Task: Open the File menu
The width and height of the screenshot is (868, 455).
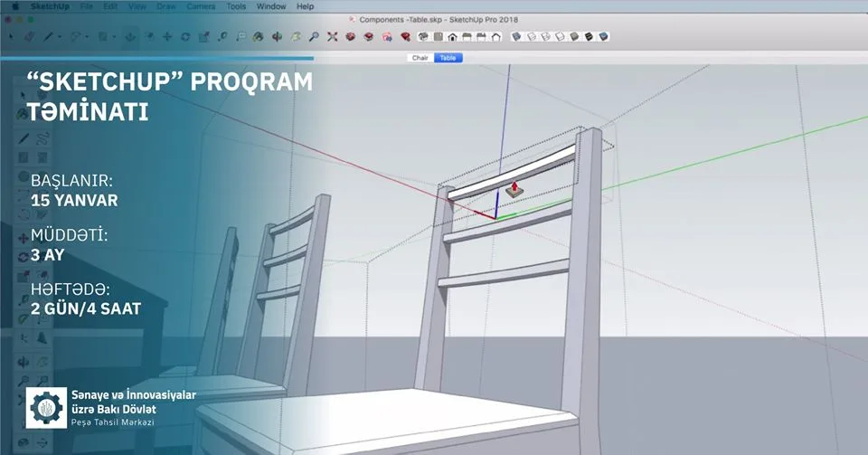Action: click(87, 6)
